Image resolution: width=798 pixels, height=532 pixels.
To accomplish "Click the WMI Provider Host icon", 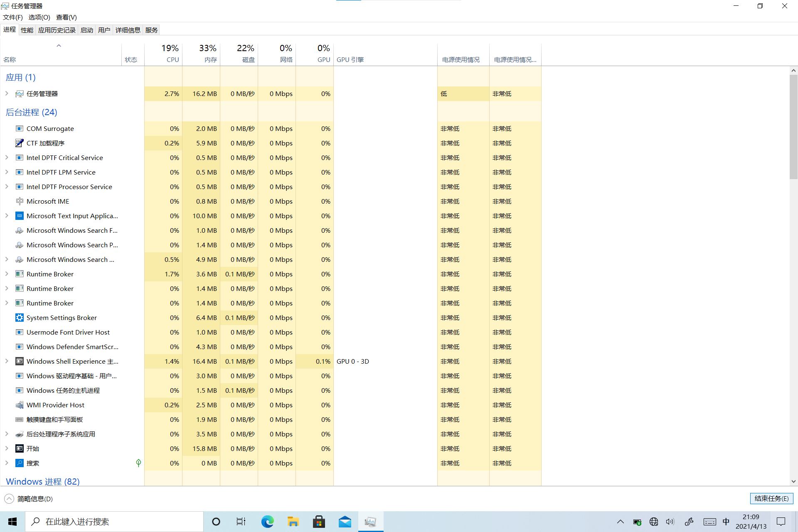I will coord(20,405).
